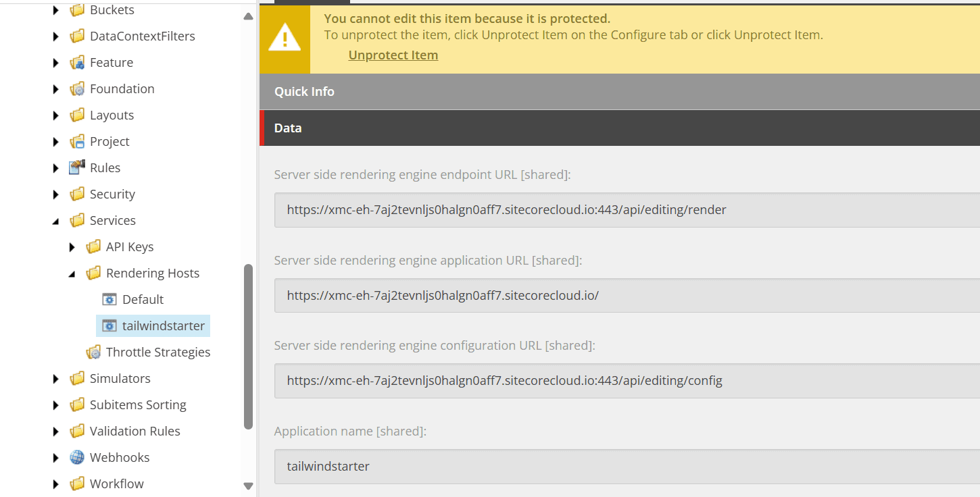980x497 pixels.
Task: Select the Validation Rules tree item
Action: click(x=134, y=431)
